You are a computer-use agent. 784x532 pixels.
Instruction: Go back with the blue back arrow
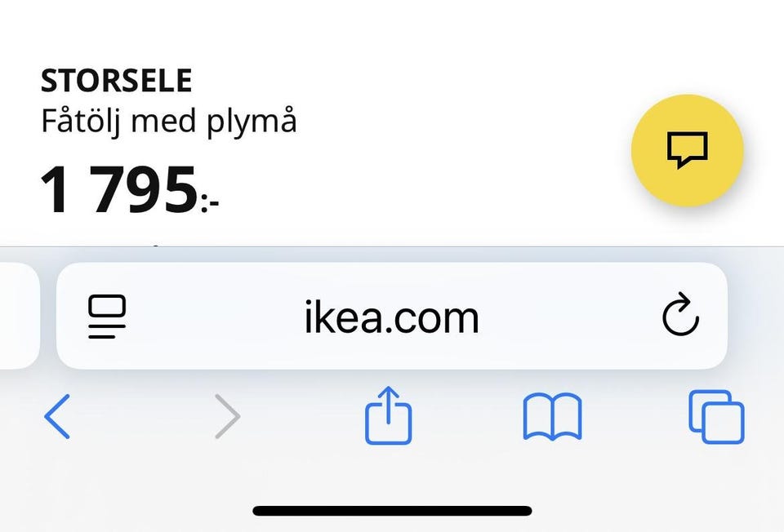(57, 417)
